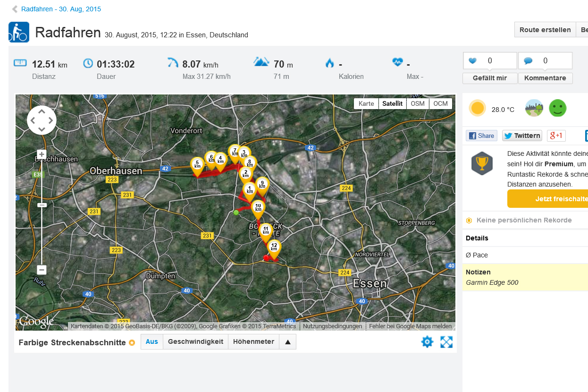The width and height of the screenshot is (588, 392).
Task: Click the Gefällt mir button
Action: tap(490, 78)
